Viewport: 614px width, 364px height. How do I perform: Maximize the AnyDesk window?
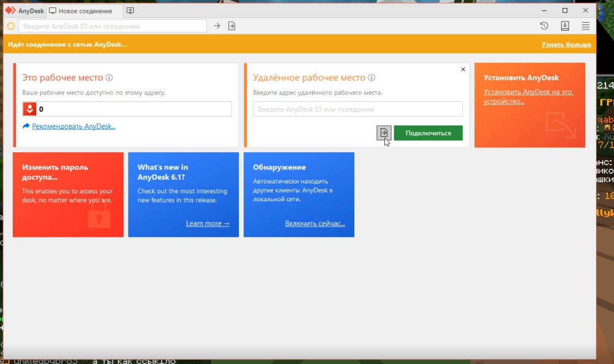tap(565, 10)
